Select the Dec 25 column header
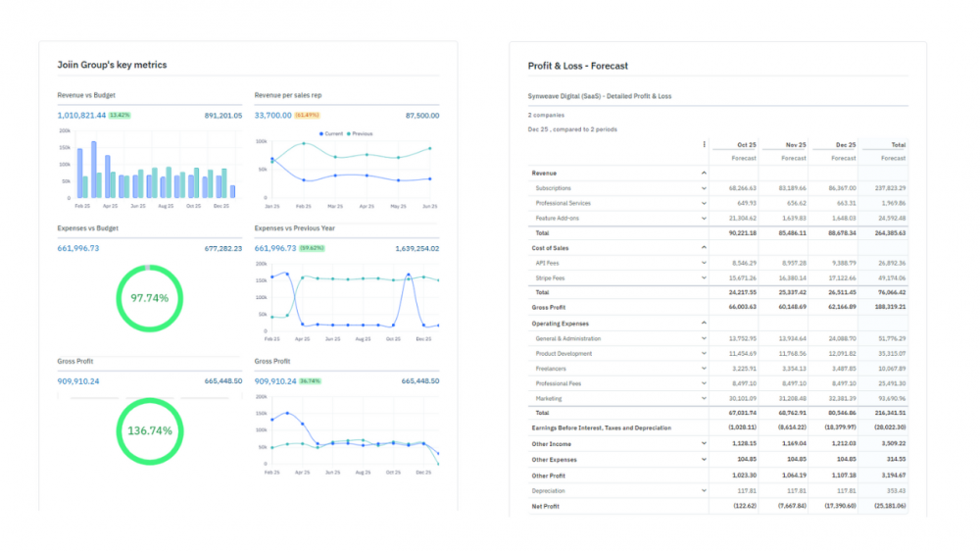 (x=843, y=144)
